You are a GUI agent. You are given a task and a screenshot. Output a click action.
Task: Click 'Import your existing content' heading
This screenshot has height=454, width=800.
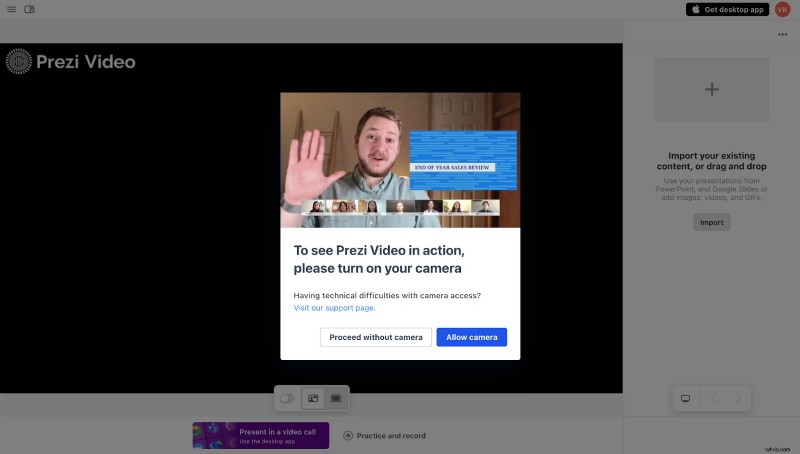click(711, 161)
